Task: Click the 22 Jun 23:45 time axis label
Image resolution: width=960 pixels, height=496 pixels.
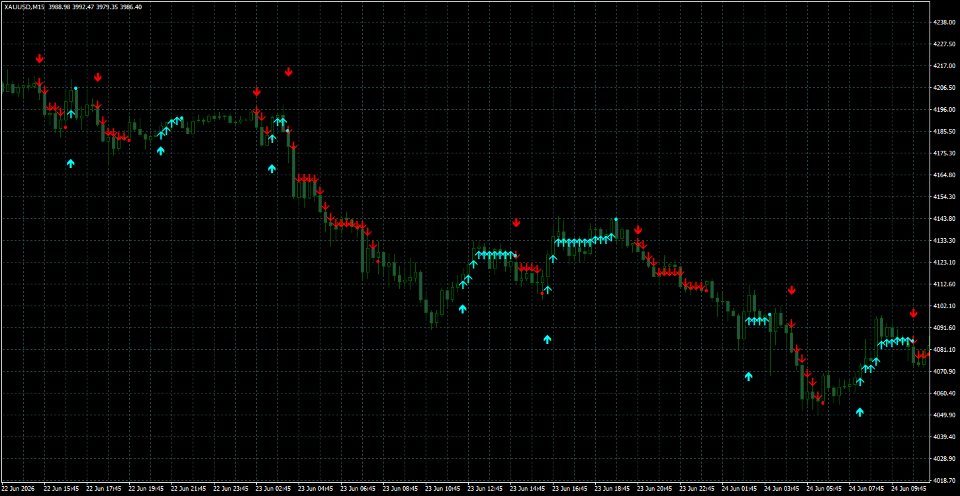Action: [x=230, y=489]
